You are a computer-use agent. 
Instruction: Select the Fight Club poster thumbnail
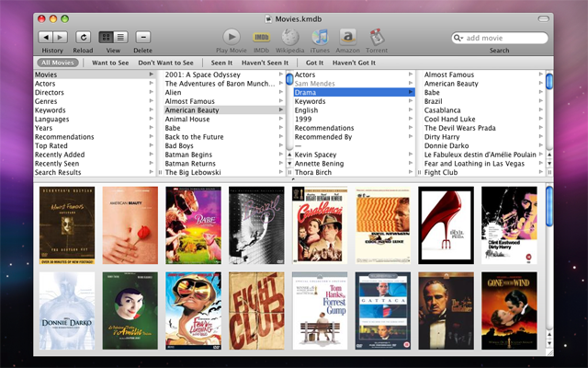click(256, 310)
